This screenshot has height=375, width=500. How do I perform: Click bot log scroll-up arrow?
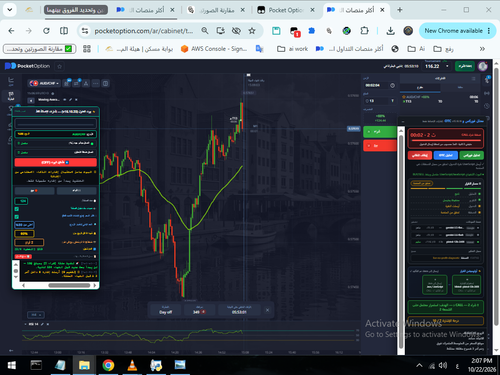16,265
